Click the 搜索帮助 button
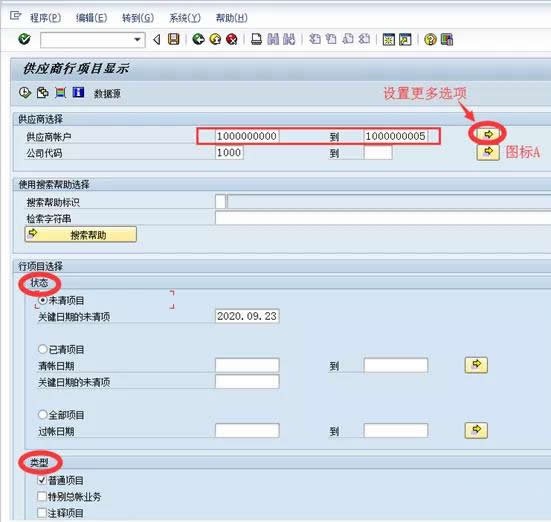The image size is (551, 522). (x=81, y=234)
